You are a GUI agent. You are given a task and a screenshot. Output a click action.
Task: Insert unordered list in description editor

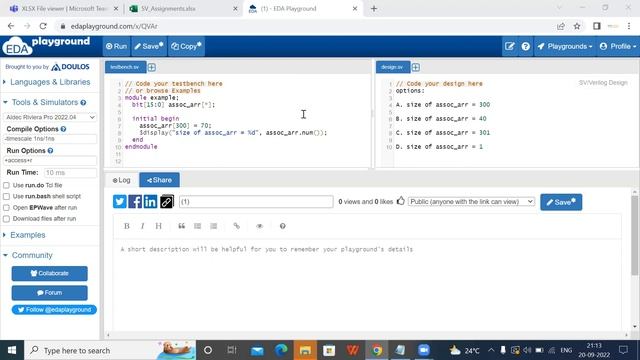(x=198, y=226)
